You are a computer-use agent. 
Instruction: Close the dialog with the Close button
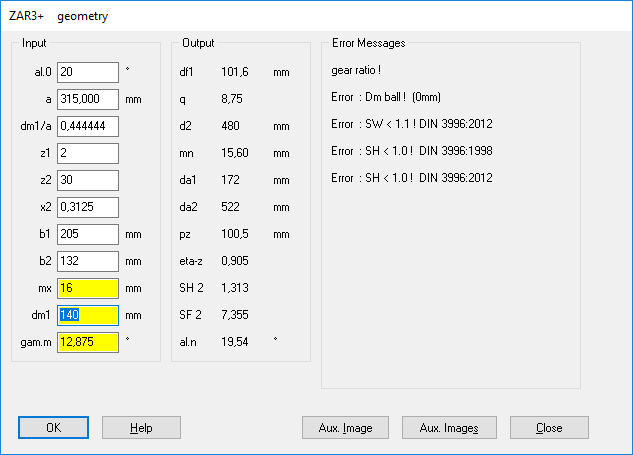[x=548, y=428]
